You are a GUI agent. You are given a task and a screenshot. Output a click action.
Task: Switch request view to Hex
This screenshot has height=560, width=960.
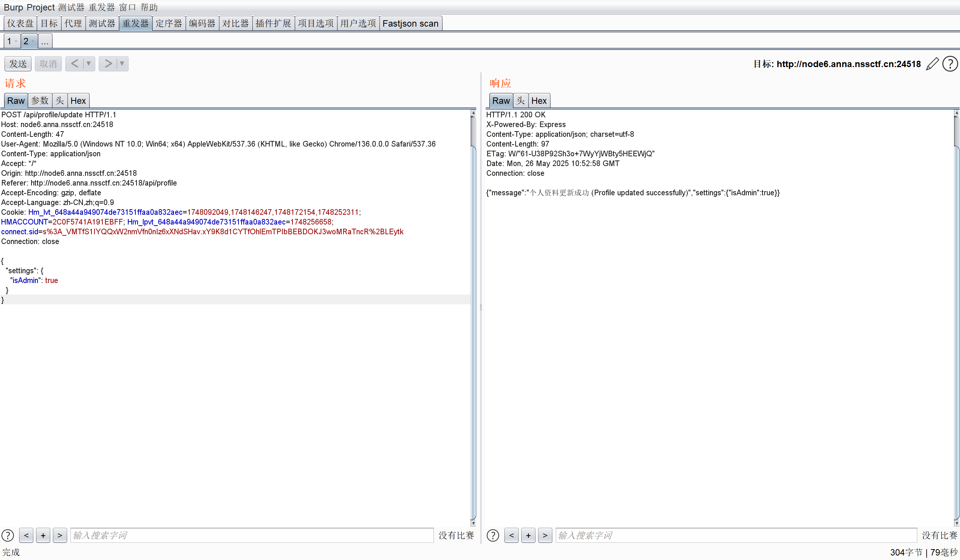pos(78,101)
